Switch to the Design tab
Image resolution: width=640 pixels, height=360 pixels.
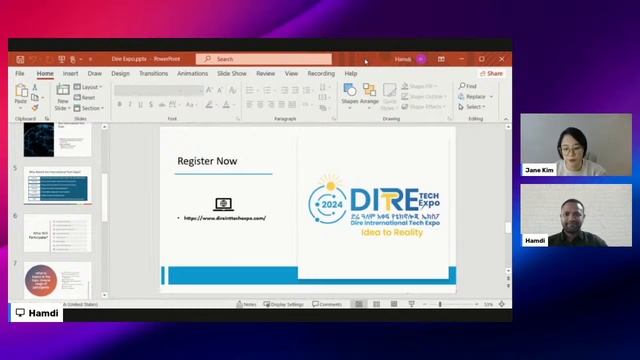point(120,73)
